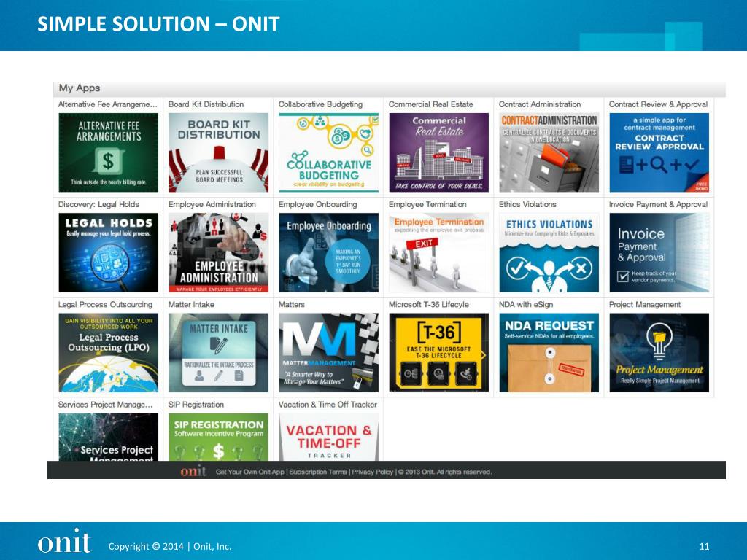Open the Employee Termination app tile

[x=438, y=252]
